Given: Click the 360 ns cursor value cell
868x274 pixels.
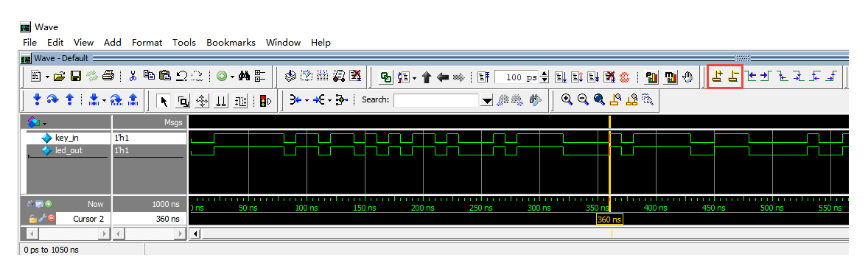Looking at the screenshot, I should point(149,219).
